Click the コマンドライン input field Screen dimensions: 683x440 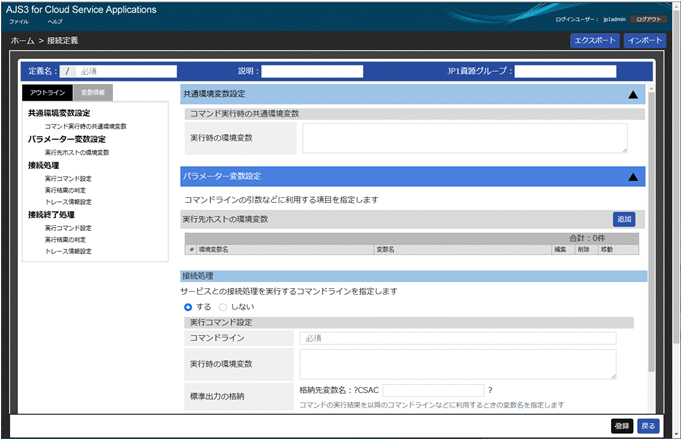(x=458, y=338)
